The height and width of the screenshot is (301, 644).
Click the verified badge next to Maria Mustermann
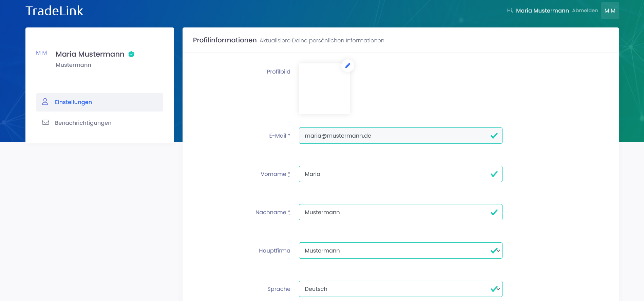pyautogui.click(x=131, y=54)
